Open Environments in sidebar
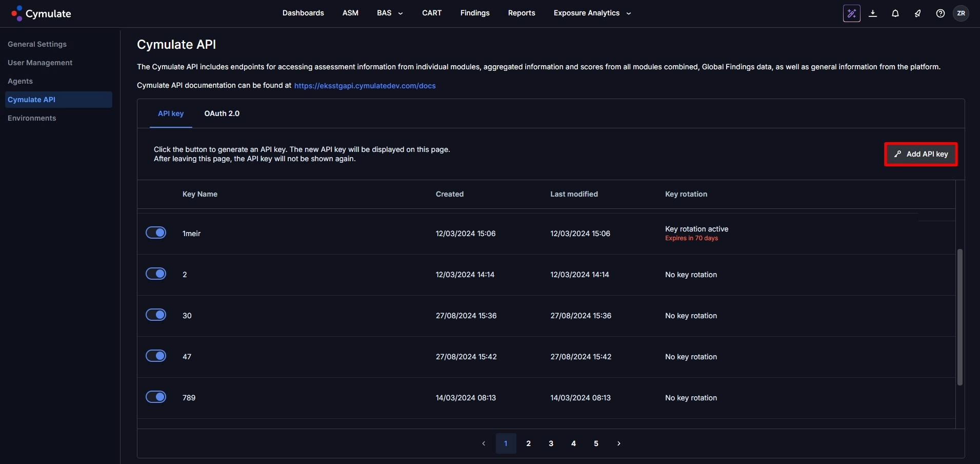The width and height of the screenshot is (980, 464). coord(32,118)
